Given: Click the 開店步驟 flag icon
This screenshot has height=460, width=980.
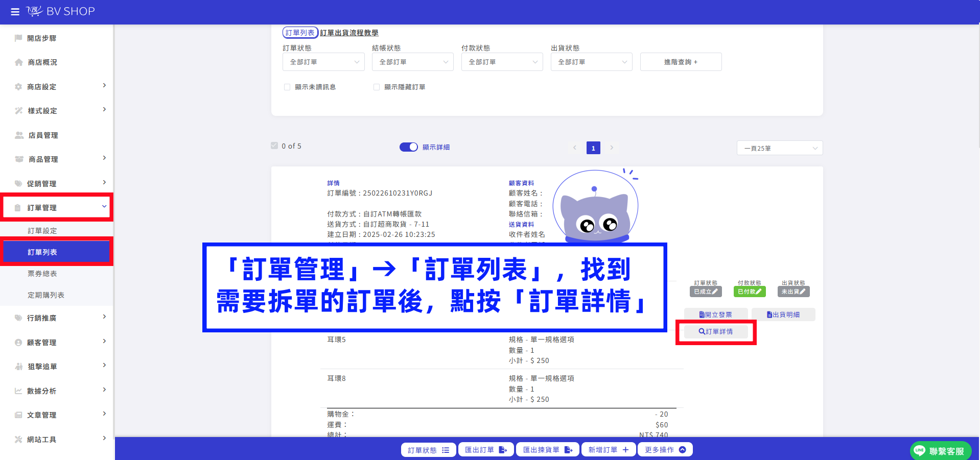Looking at the screenshot, I should (x=18, y=38).
